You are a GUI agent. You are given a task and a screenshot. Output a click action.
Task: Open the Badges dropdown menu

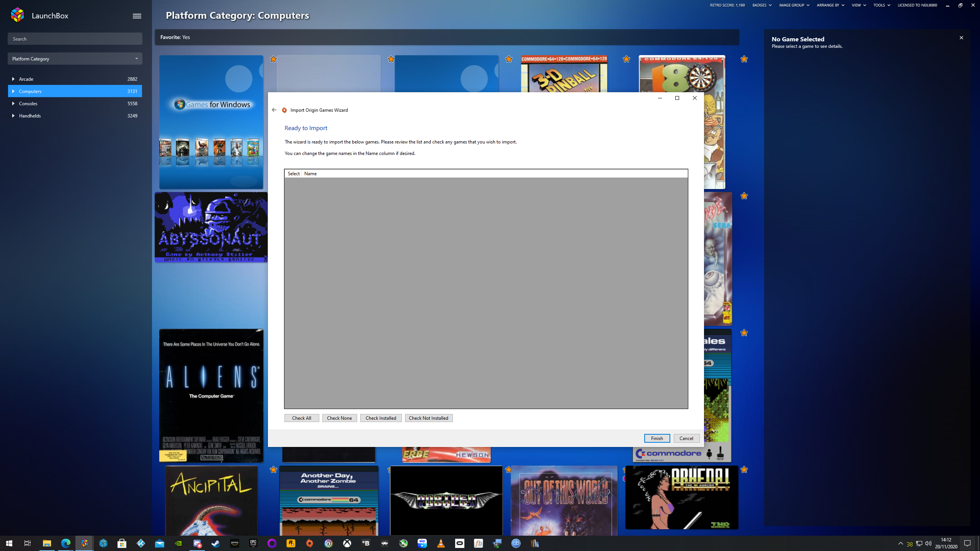click(x=762, y=5)
